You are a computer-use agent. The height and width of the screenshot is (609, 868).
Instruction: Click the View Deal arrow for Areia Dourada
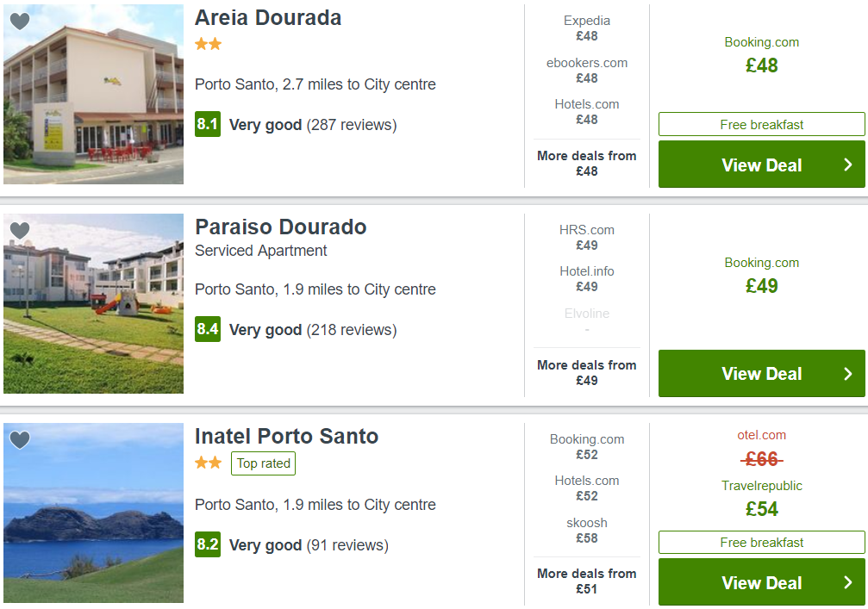[847, 165]
